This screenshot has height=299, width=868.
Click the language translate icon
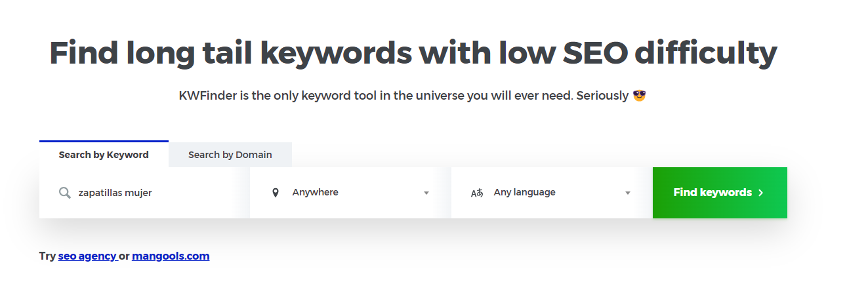[477, 193]
